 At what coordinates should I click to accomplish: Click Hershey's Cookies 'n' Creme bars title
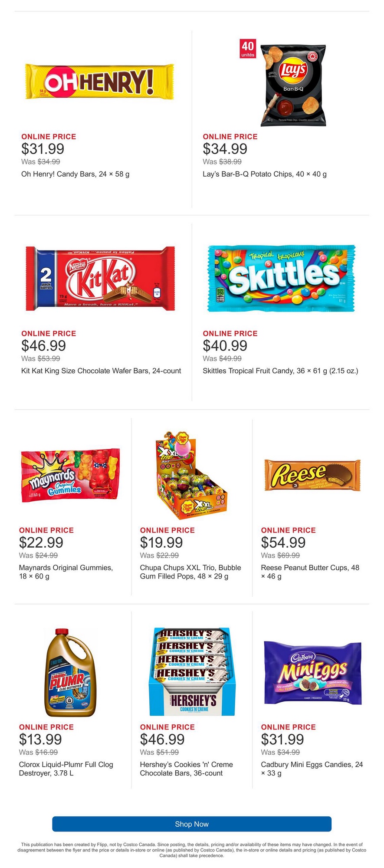point(186,769)
